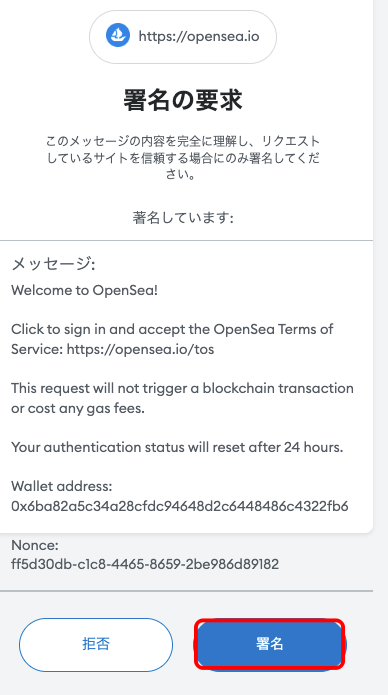Select the 0x6ba82a5c wallet address value
The height and width of the screenshot is (695, 388).
pos(180,506)
